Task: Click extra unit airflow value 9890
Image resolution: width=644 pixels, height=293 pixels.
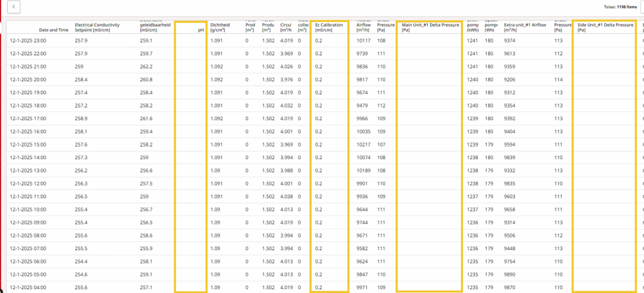Action: point(510,275)
